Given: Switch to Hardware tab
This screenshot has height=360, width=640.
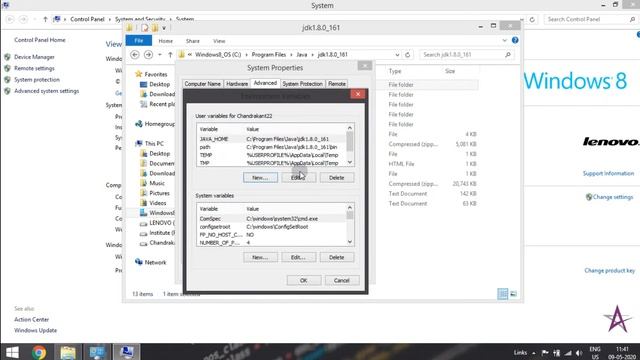Looking at the screenshot, I should coord(237,84).
